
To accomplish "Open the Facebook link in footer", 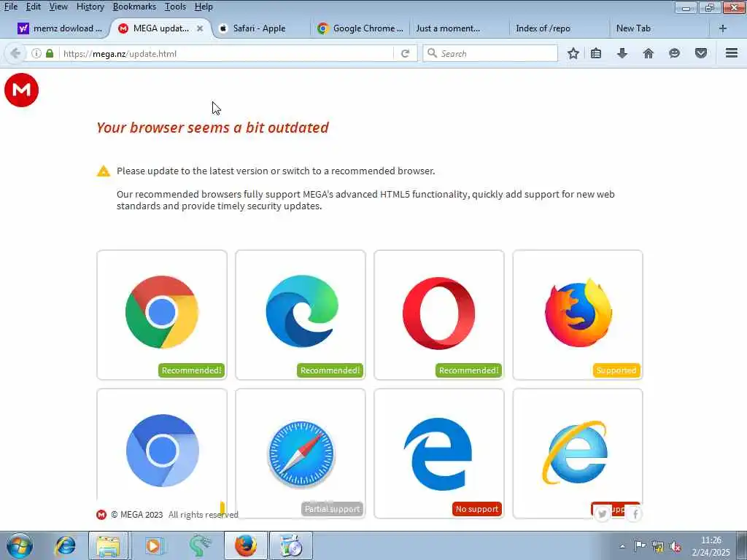I will pyautogui.click(x=635, y=514).
